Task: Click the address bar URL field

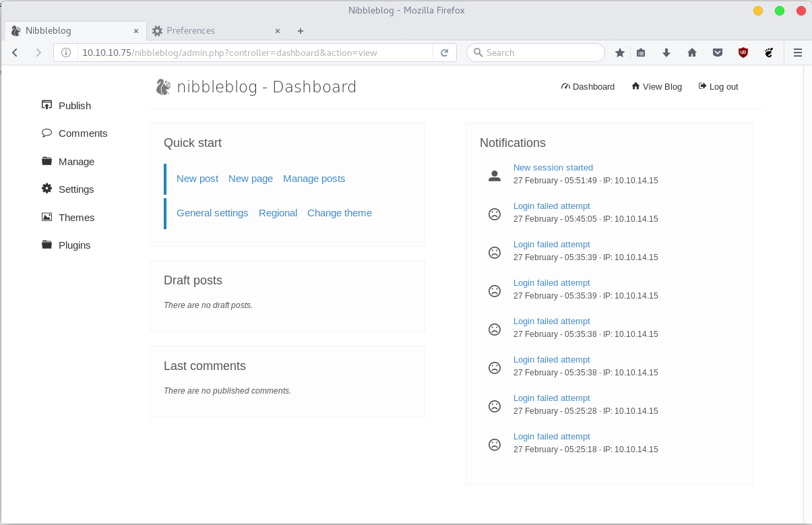Action: coord(256,53)
